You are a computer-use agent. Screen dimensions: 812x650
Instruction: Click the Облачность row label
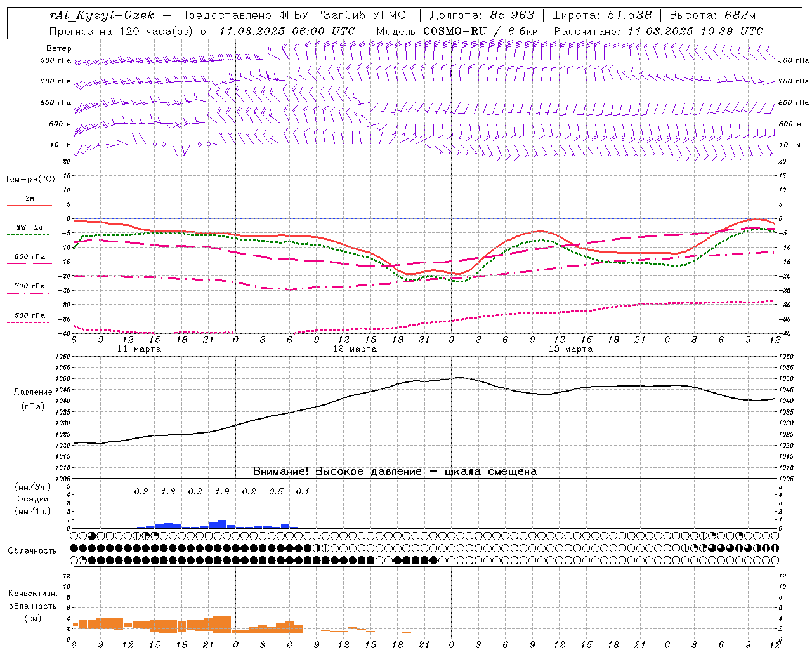pyautogui.click(x=32, y=551)
